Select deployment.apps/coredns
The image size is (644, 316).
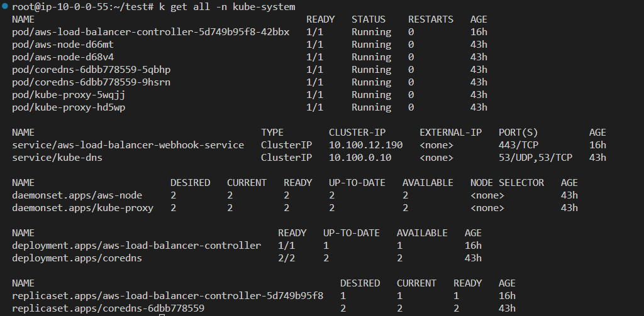[x=77, y=258]
